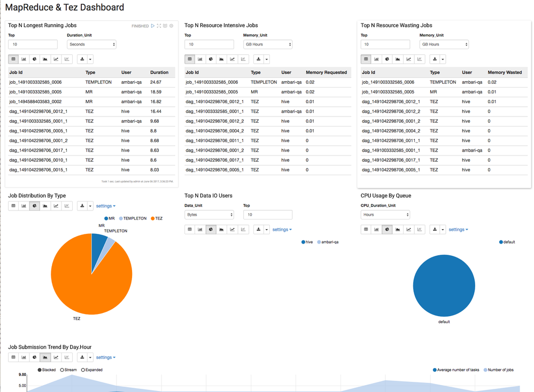This screenshot has width=534, height=392.
Task: Show Resource Intensive Jobs as a pie chart
Action: pos(211,59)
